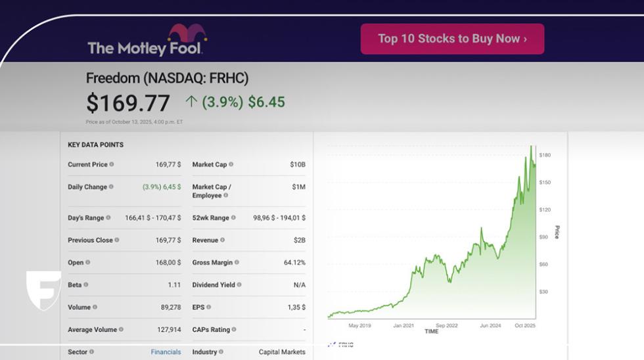This screenshot has height=360, width=644.
Task: Click the Top 10 Stocks to Buy Now button
Action: coord(452,39)
